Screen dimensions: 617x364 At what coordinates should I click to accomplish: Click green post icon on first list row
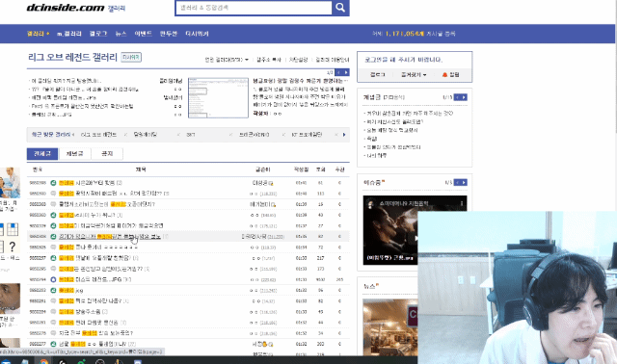pos(53,183)
